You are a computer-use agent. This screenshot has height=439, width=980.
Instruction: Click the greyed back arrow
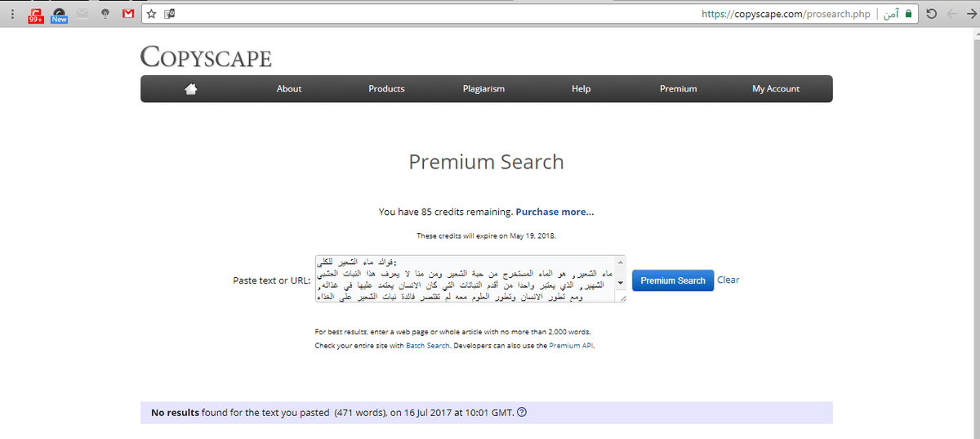[x=951, y=14]
